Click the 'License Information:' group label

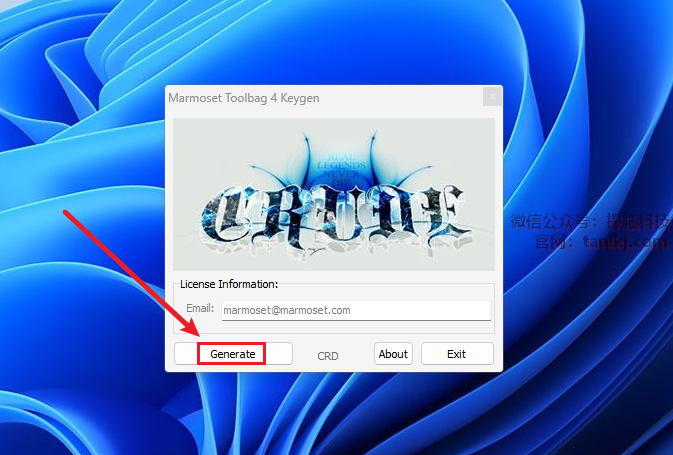[229, 284]
